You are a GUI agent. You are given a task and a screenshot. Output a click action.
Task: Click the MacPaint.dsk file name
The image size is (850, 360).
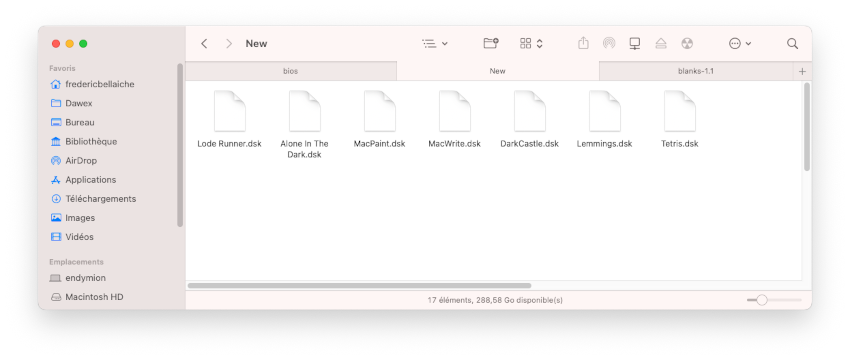[379, 144]
